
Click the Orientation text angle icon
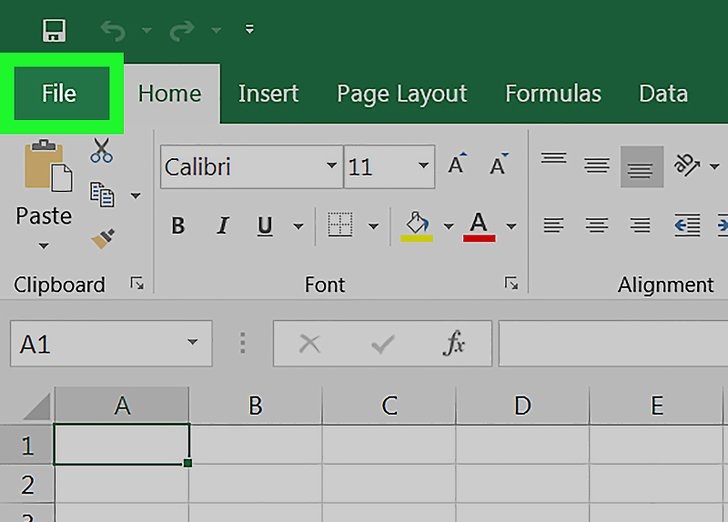point(686,165)
